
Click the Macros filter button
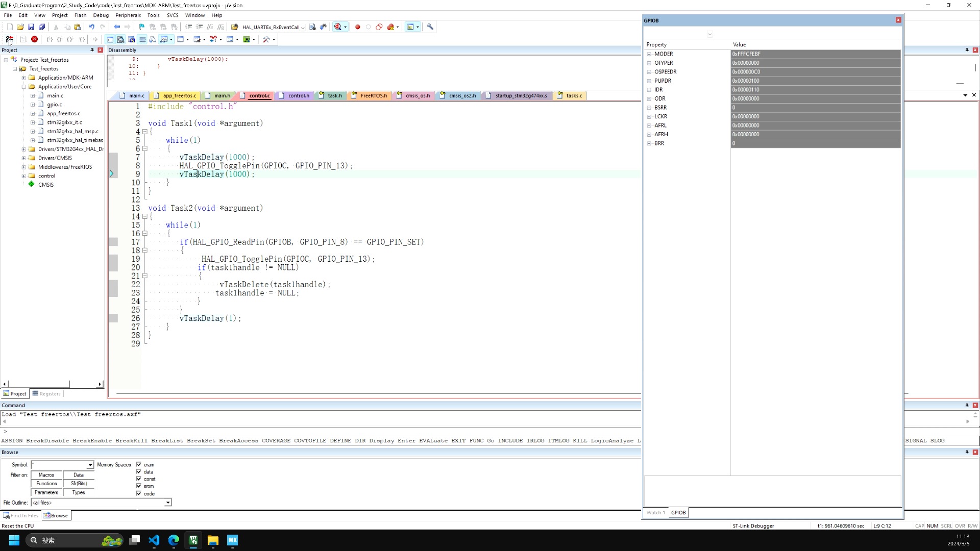pyautogui.click(x=46, y=475)
